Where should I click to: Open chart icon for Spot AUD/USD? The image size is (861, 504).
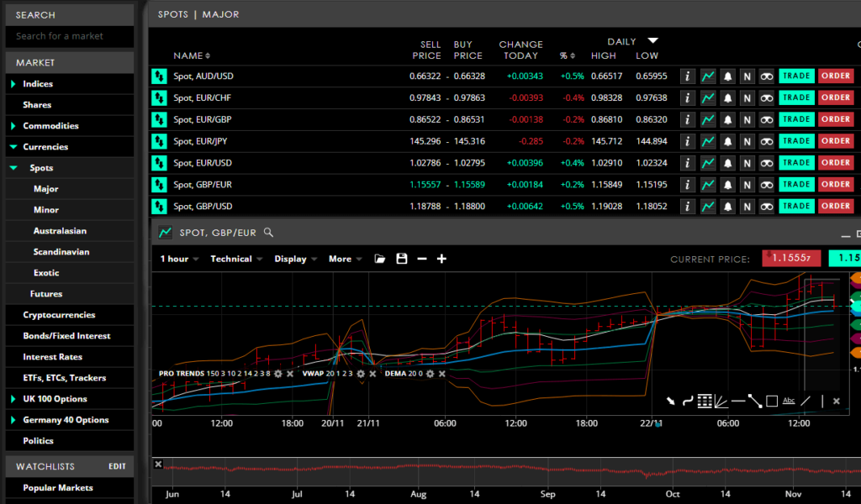point(708,76)
